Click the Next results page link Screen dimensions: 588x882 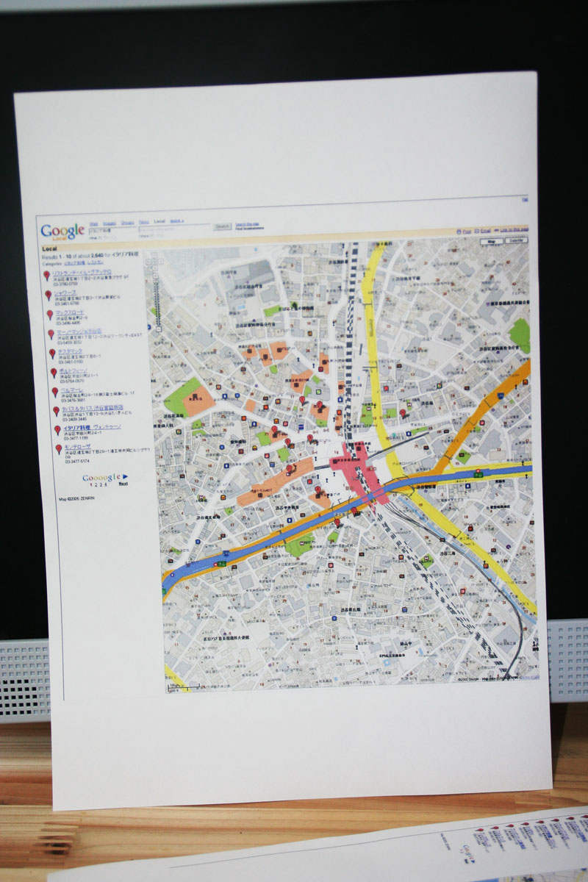(123, 484)
